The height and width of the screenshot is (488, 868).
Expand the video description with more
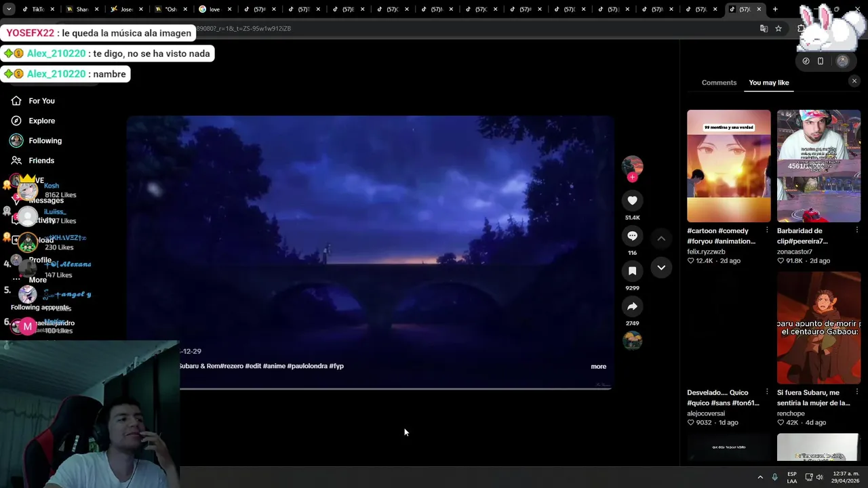(598, 367)
